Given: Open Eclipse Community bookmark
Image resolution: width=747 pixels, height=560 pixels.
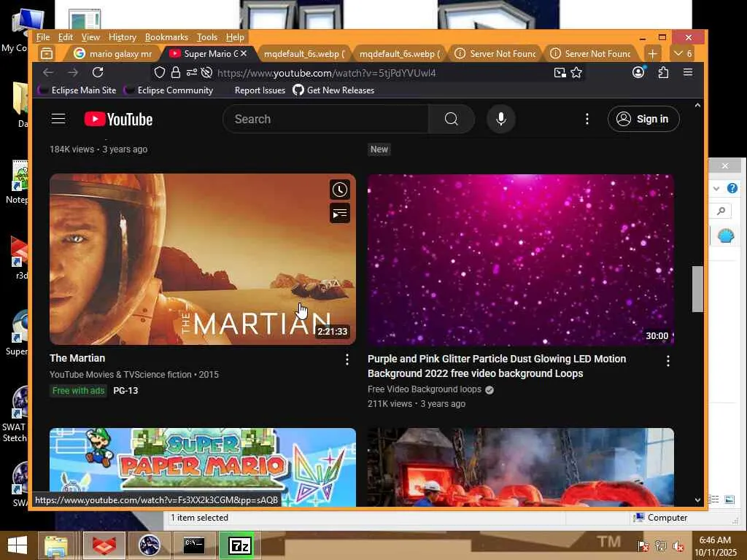Looking at the screenshot, I should [x=169, y=90].
